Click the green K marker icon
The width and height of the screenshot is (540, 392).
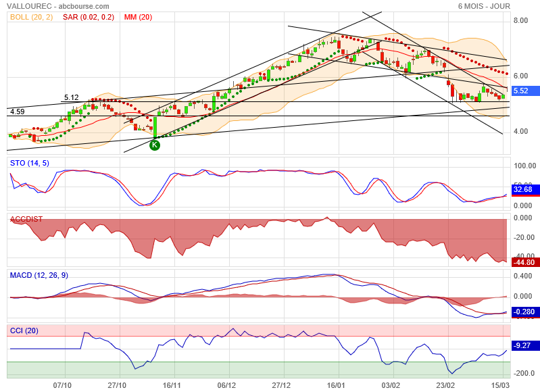(155, 145)
